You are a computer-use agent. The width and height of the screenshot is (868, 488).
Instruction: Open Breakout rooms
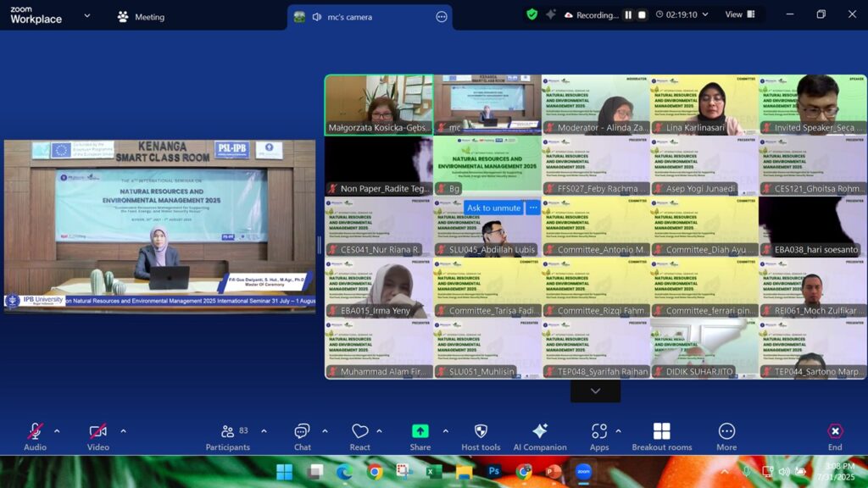661,432
